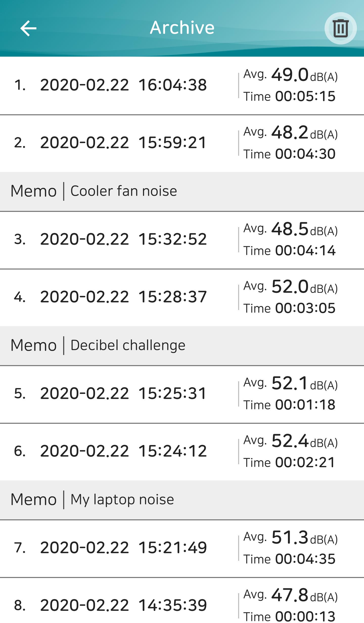Select the My laptop noise memo
The width and height of the screenshot is (364, 623).
coord(122,500)
